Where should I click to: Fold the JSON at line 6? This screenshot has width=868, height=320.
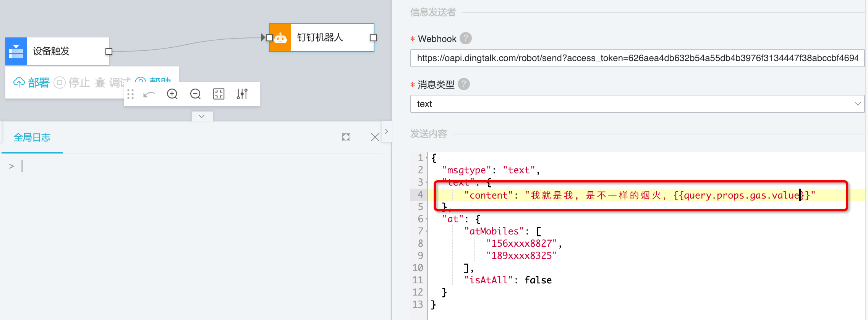click(x=427, y=219)
